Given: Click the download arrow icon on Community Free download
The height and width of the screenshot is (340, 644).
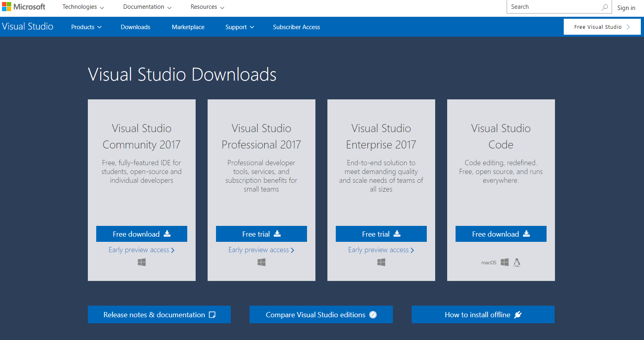Looking at the screenshot, I should point(167,234).
